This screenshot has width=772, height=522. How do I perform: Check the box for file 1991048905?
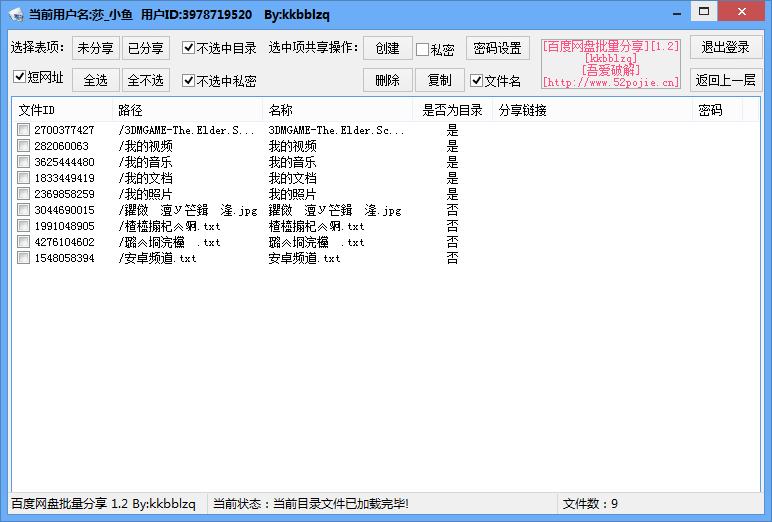point(23,226)
